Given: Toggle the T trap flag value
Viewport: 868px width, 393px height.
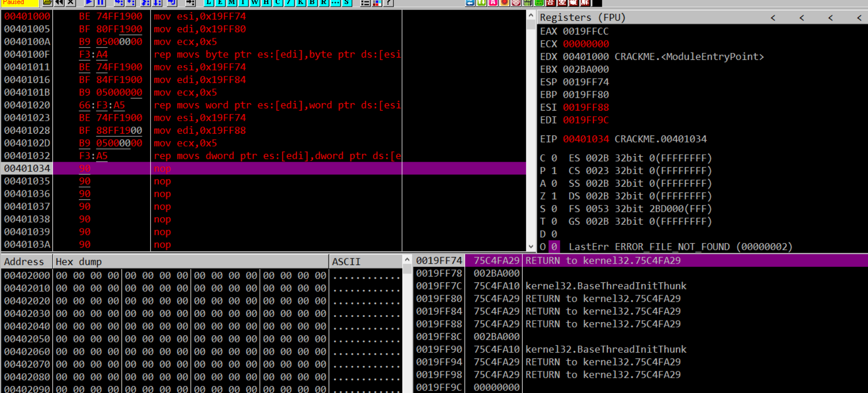Looking at the screenshot, I should [x=554, y=222].
